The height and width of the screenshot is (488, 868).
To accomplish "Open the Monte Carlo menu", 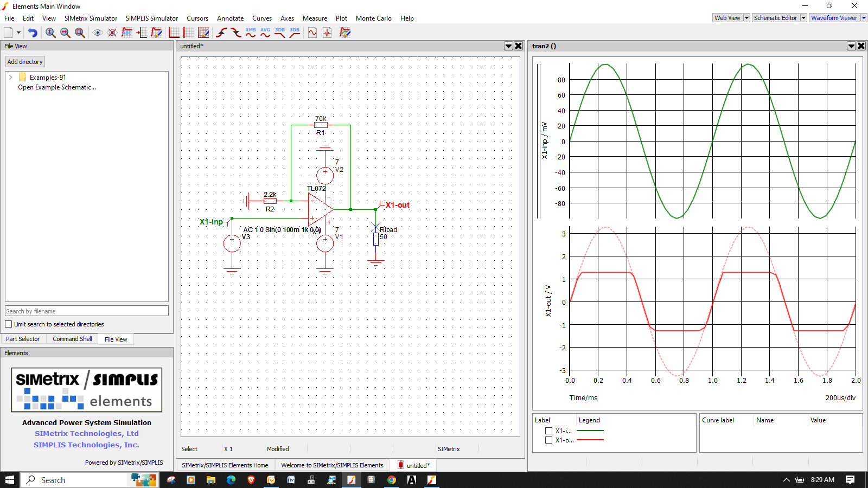I will point(373,18).
